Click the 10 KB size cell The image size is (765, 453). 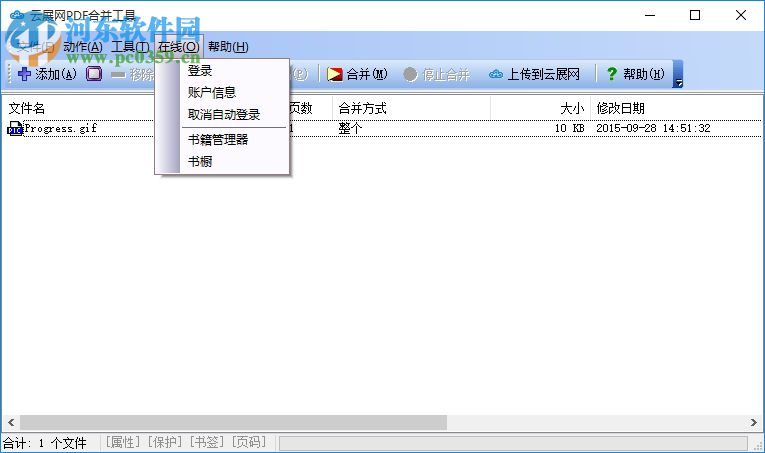point(569,128)
